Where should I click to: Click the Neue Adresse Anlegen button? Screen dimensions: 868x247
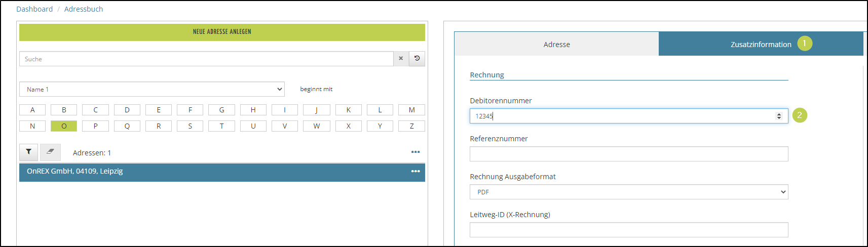(222, 32)
